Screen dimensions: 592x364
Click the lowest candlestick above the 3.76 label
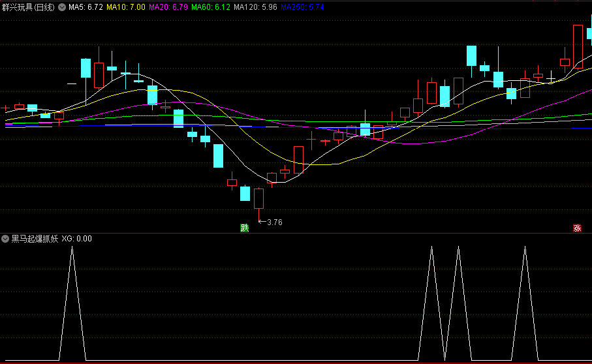point(258,199)
